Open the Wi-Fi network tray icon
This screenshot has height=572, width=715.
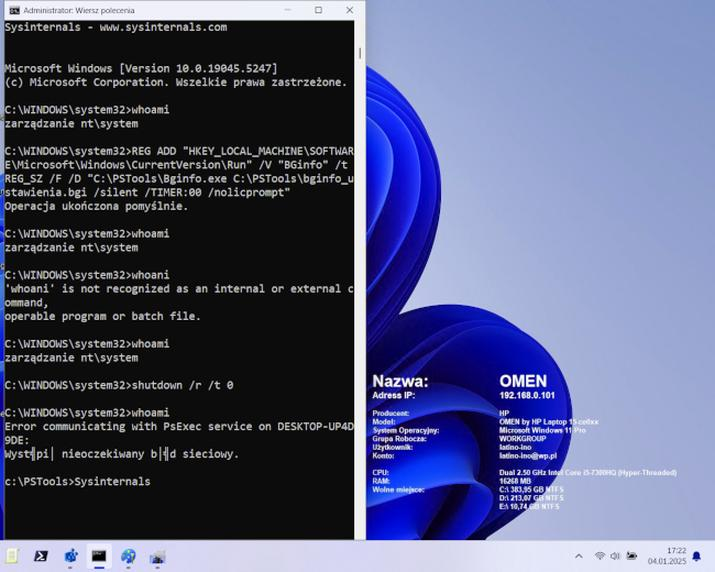pos(600,556)
